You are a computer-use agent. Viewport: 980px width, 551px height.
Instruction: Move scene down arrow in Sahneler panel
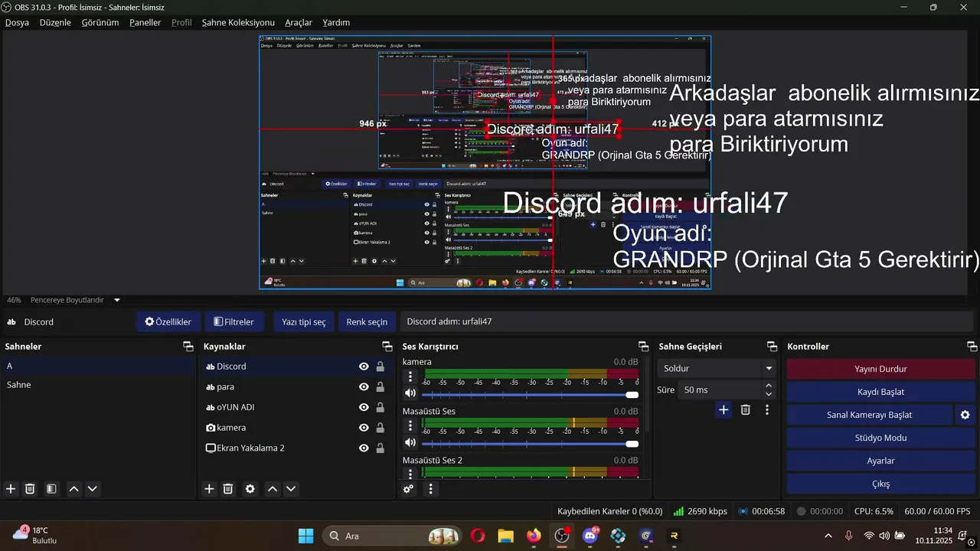pyautogui.click(x=93, y=488)
